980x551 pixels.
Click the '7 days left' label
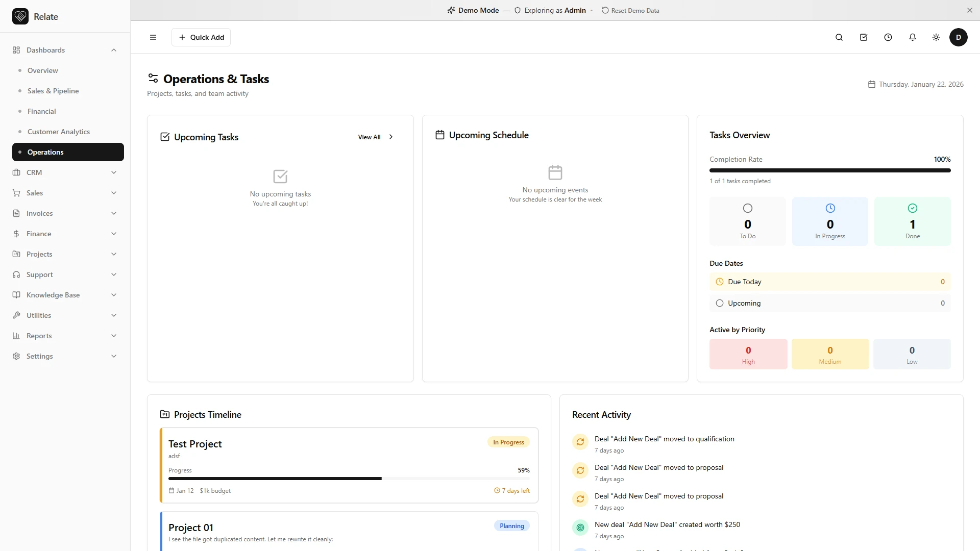(512, 491)
